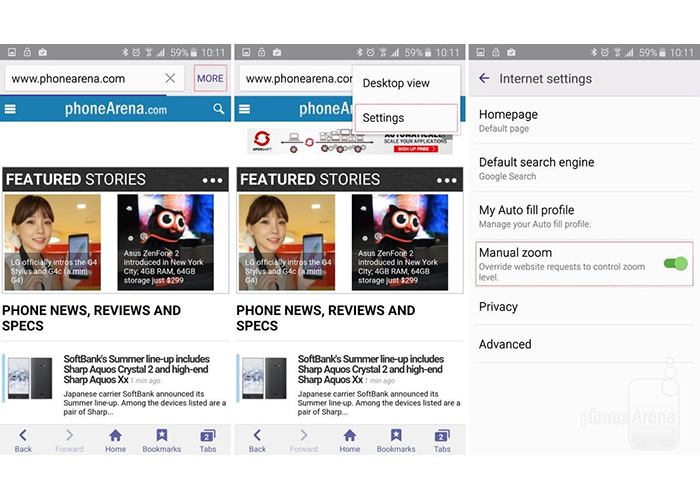Open My Auto fill profile setting

(584, 216)
